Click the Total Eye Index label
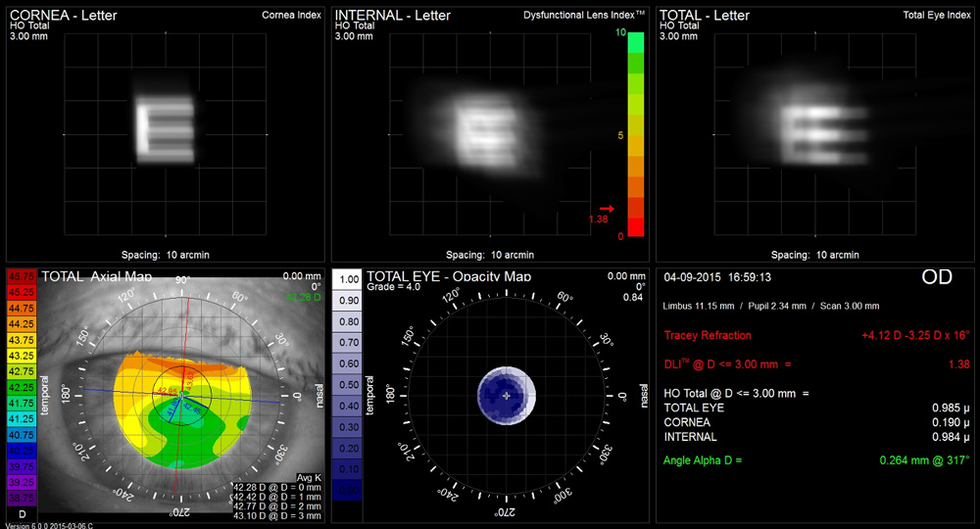 tap(937, 16)
